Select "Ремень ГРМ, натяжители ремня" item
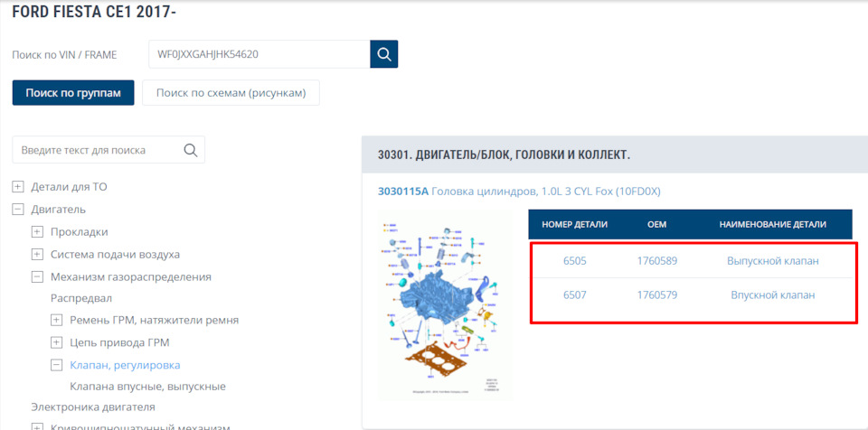868x430 pixels. point(155,321)
